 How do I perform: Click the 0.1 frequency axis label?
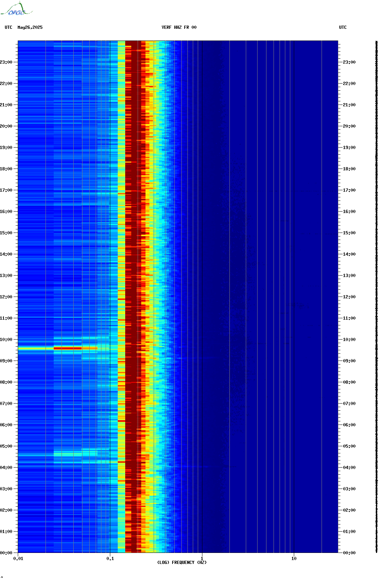click(110, 559)
